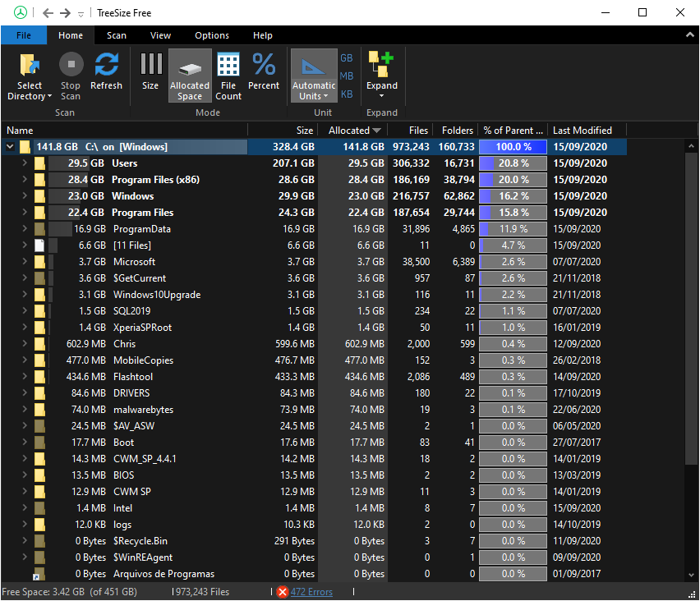
Task: Click the $Recycle.Bin folder icon
Action: pos(39,541)
